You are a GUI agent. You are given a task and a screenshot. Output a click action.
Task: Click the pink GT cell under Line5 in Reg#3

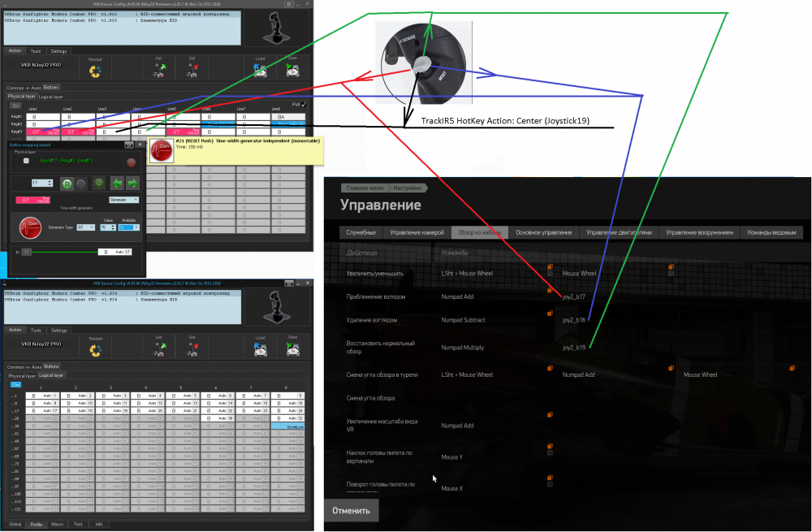click(183, 132)
